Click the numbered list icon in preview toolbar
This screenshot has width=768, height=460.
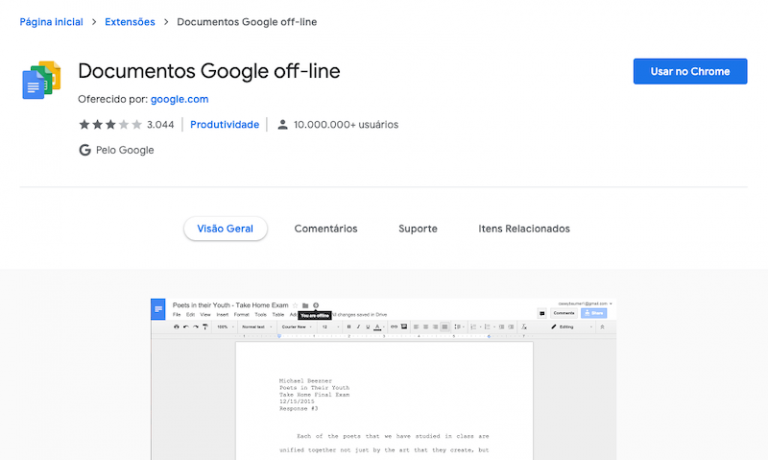coord(475,327)
